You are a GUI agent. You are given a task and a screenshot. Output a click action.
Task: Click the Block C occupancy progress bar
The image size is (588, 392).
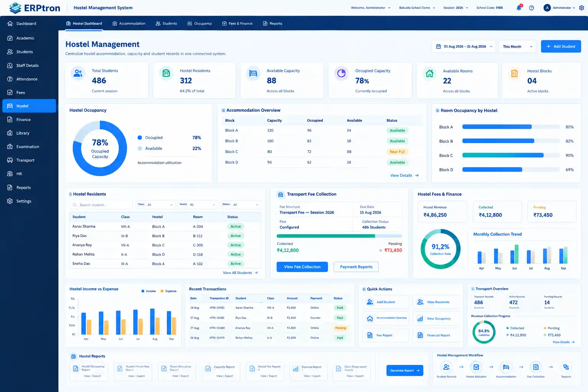click(x=510, y=155)
